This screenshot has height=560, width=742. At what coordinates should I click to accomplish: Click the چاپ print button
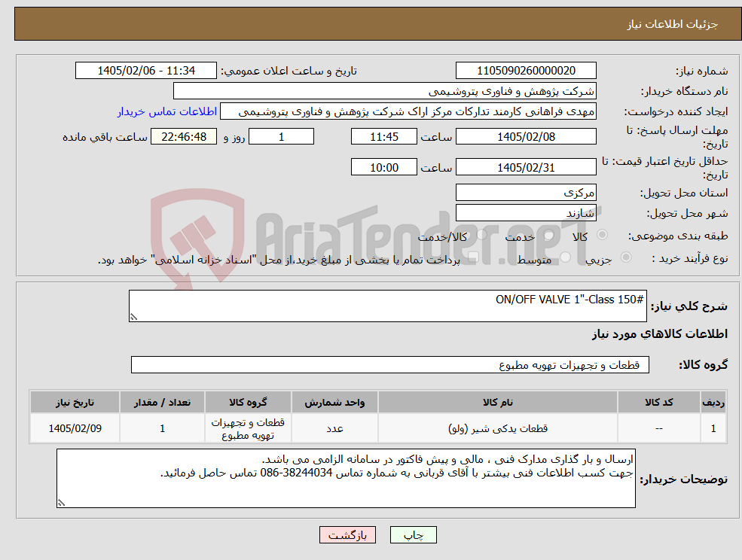[x=413, y=535]
